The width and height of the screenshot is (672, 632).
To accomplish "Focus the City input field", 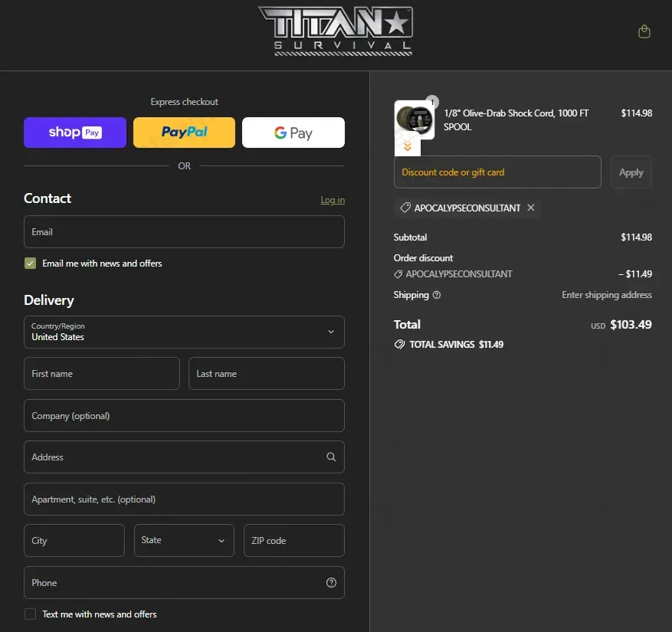I will 74,540.
